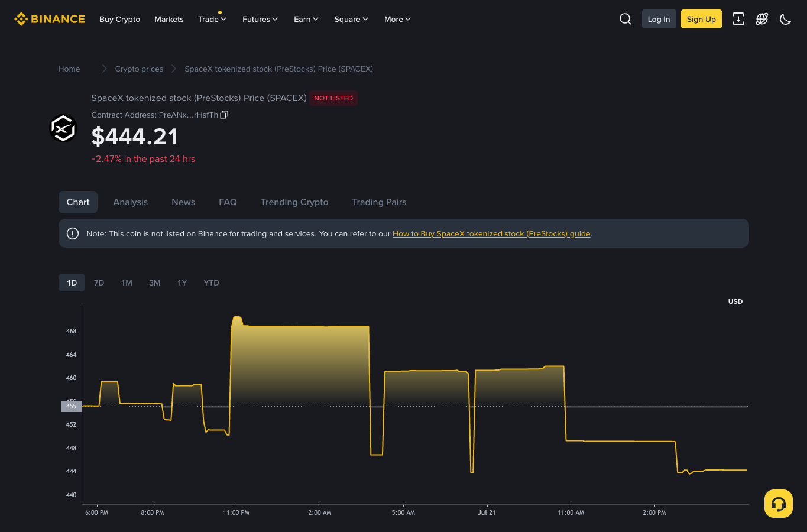
Task: Click the Sign Up button
Action: point(701,19)
